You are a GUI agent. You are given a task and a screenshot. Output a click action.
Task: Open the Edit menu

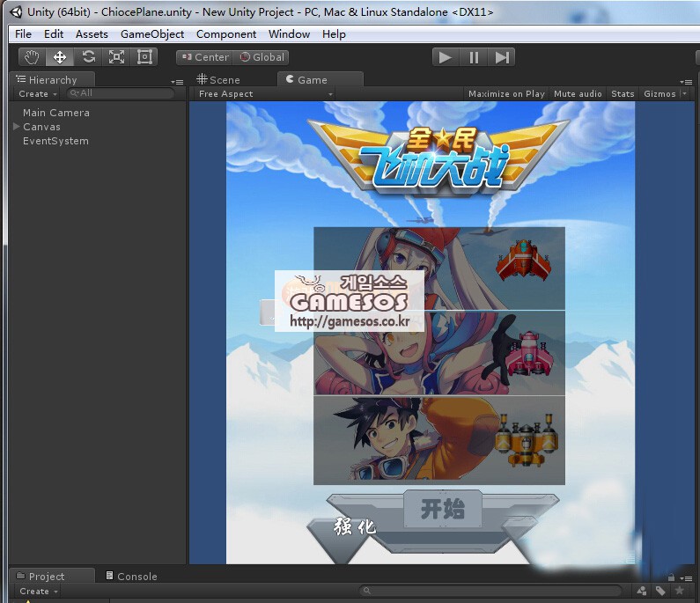coord(54,34)
